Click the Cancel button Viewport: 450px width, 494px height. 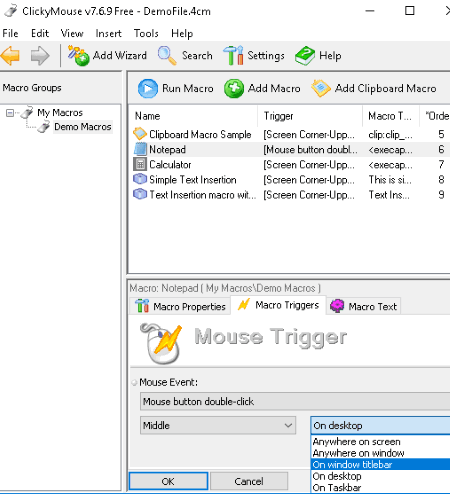[x=249, y=481]
